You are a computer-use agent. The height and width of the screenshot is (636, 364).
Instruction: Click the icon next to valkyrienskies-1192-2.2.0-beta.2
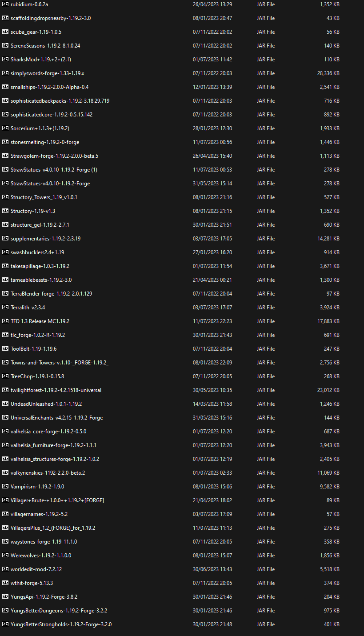click(x=5, y=472)
